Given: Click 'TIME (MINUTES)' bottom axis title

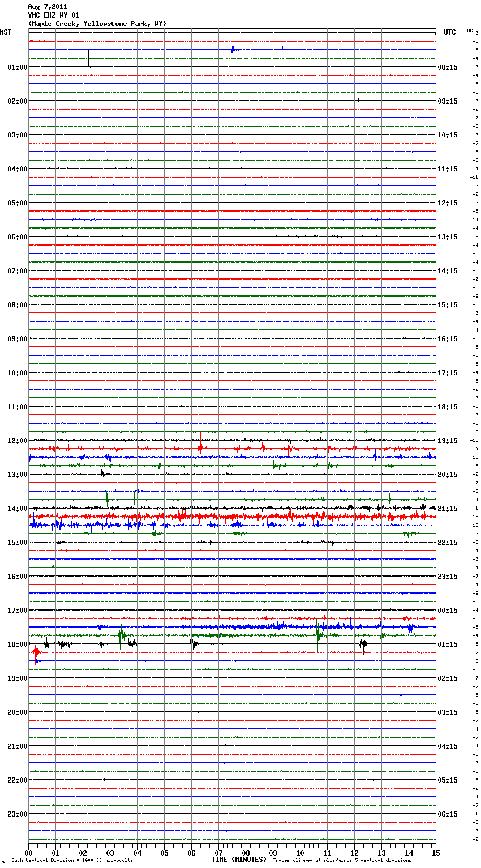Looking at the screenshot, I should (239, 860).
